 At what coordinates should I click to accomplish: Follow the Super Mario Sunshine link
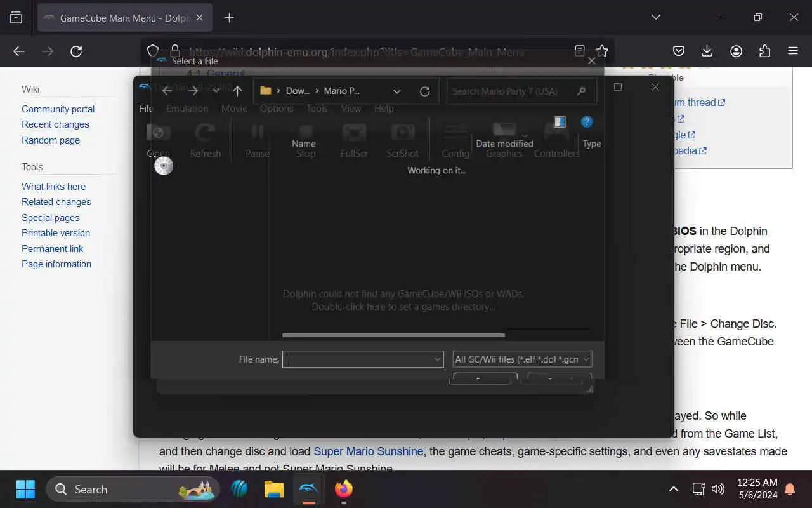click(368, 451)
